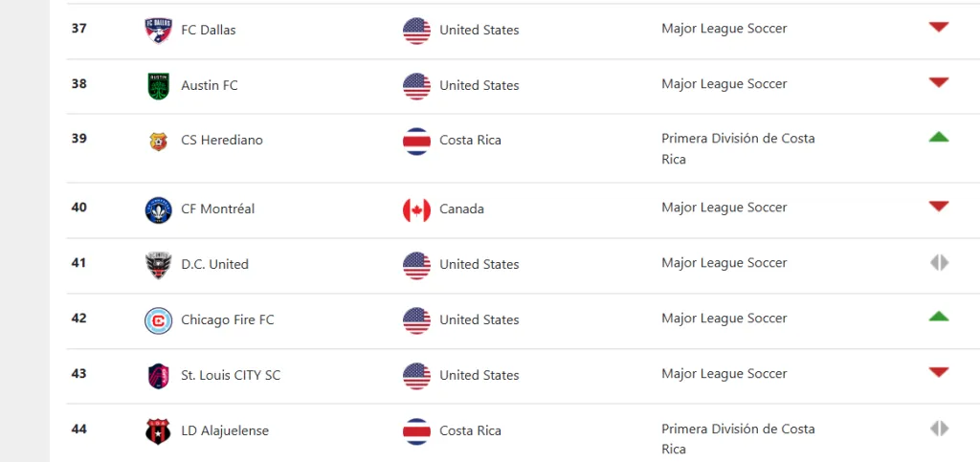Click rank number 44 in the table

pos(78,429)
